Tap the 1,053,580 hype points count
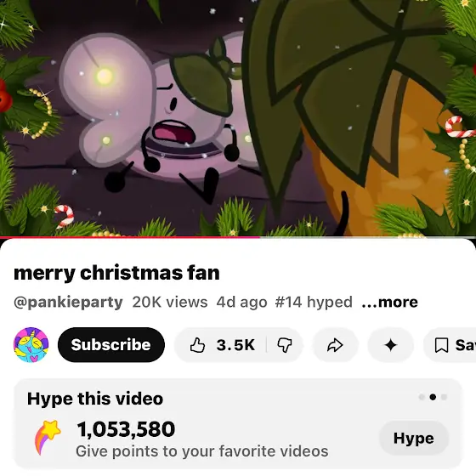This screenshot has height=476, width=476. click(126, 429)
